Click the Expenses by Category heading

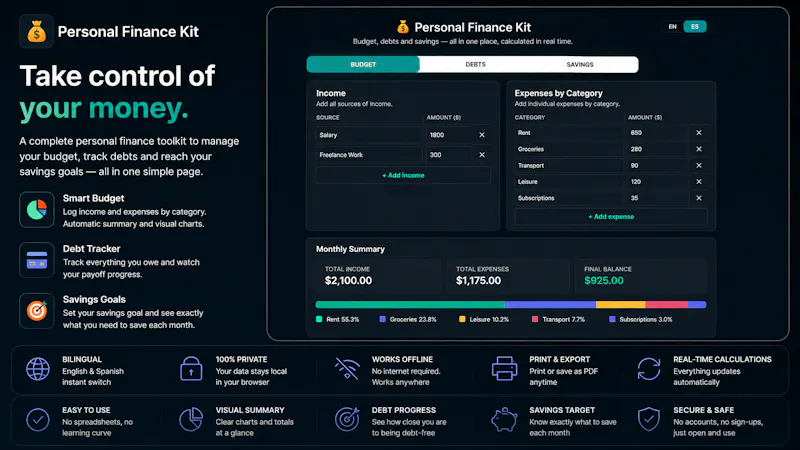pyautogui.click(x=558, y=93)
